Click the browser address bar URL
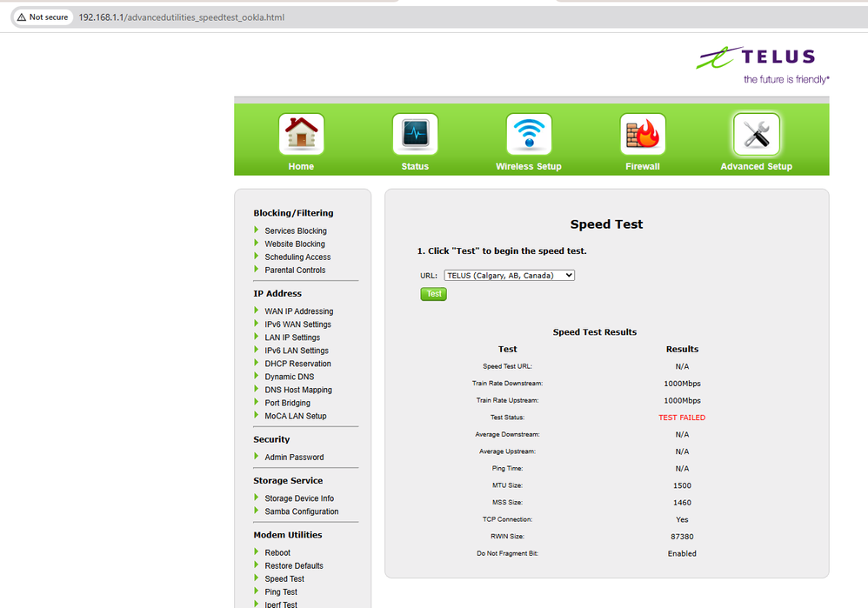The height and width of the screenshot is (608, 868). [181, 17]
